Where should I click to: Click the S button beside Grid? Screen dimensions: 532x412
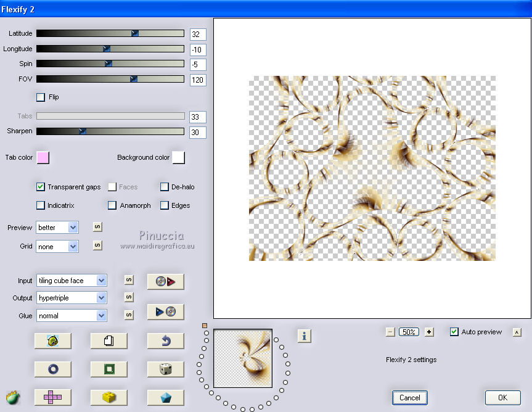tap(97, 245)
